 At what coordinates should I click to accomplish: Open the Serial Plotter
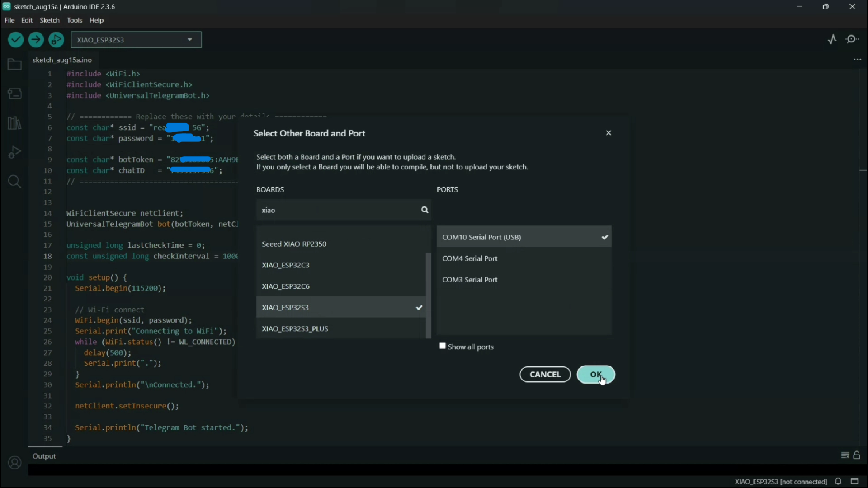[x=832, y=39]
